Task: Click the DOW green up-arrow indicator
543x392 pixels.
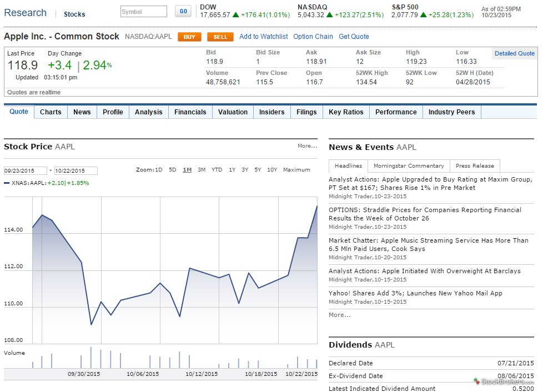Action: pyautogui.click(x=235, y=15)
